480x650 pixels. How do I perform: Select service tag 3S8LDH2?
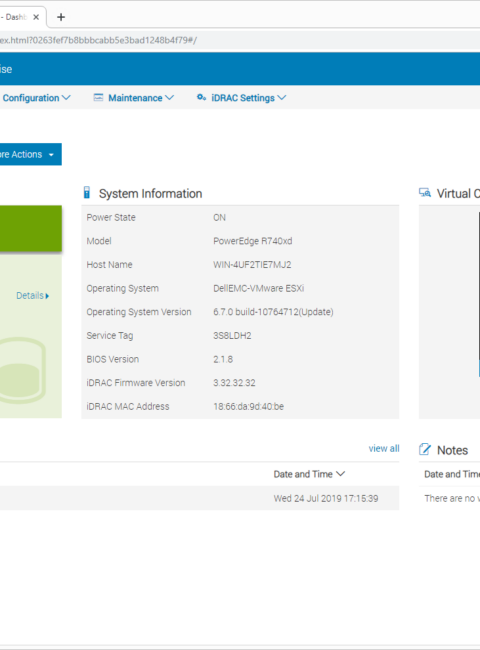[232, 336]
